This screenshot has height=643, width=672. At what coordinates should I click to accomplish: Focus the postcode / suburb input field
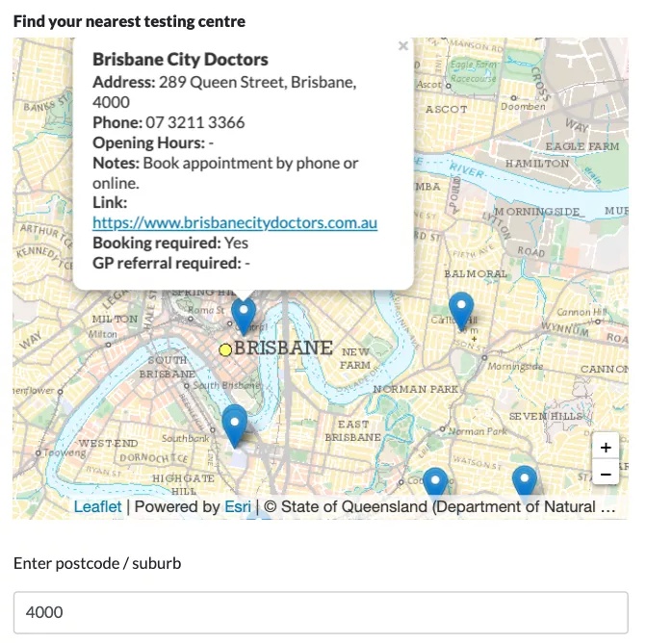(320, 611)
